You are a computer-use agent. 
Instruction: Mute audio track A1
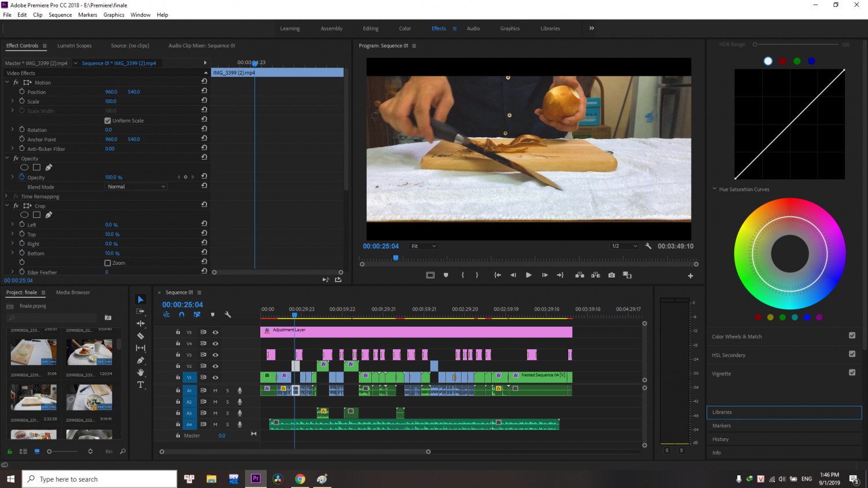[x=215, y=390]
